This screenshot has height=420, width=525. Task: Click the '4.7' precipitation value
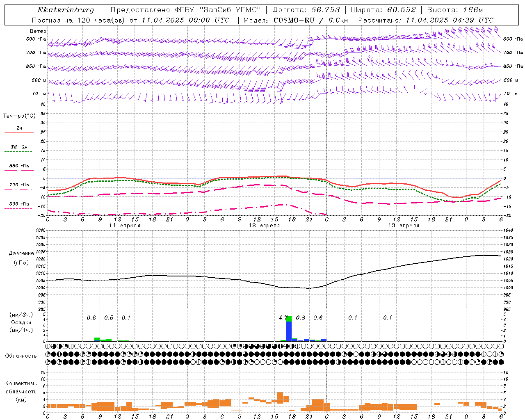click(283, 317)
